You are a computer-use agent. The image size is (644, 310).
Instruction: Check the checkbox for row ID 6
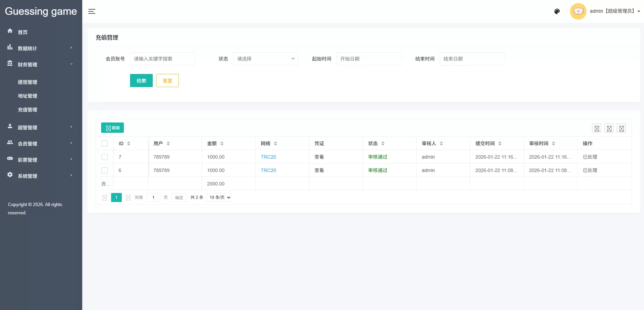pyautogui.click(x=105, y=170)
